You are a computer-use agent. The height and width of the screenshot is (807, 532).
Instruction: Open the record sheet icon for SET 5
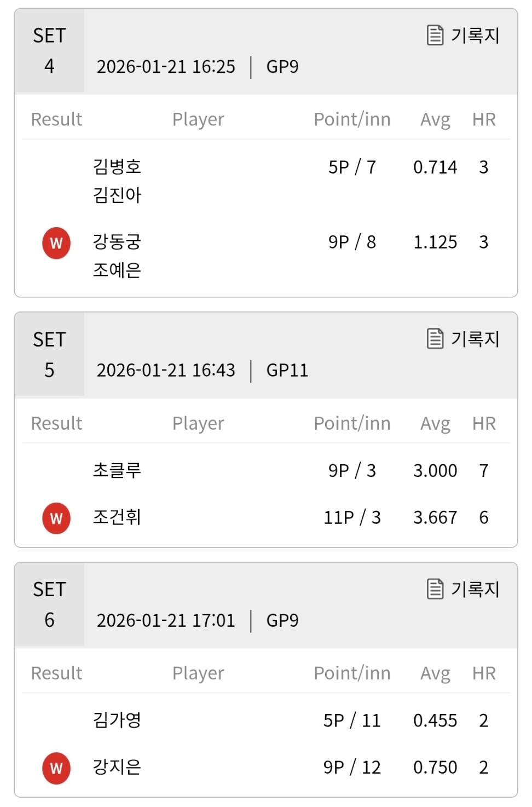pos(435,339)
